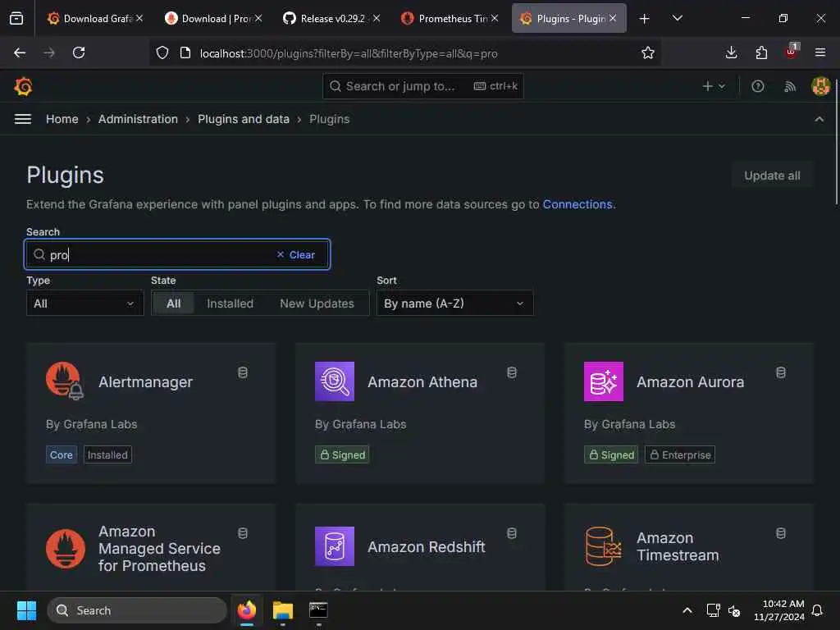Open the Type dropdown showing All

[x=84, y=304]
